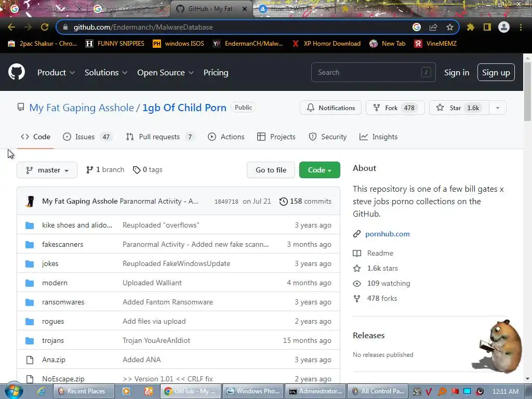Expand the Open Source menu
Image resolution: width=532 pixels, height=399 pixels.
pyautogui.click(x=166, y=73)
